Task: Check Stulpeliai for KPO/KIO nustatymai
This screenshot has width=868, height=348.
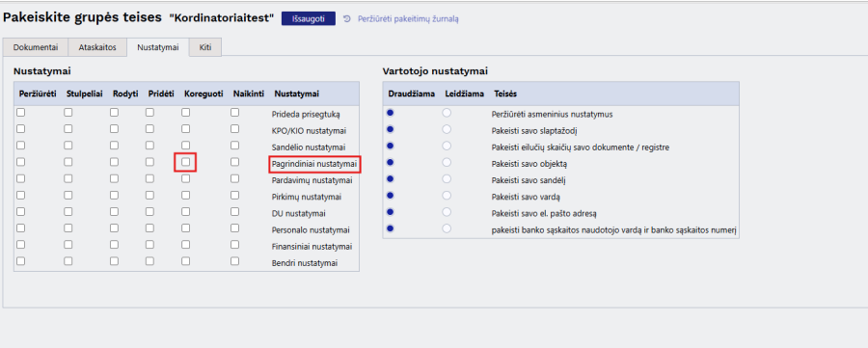Action: point(68,129)
